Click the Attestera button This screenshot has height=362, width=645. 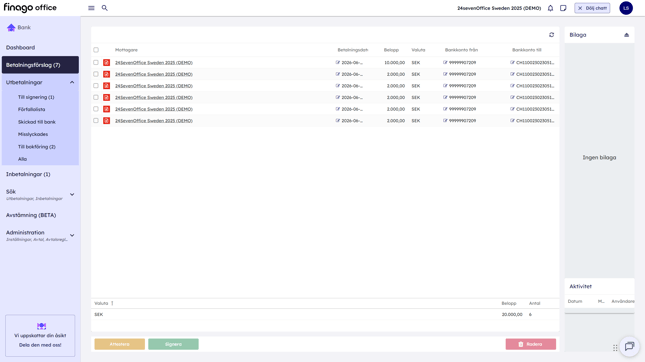(120, 344)
